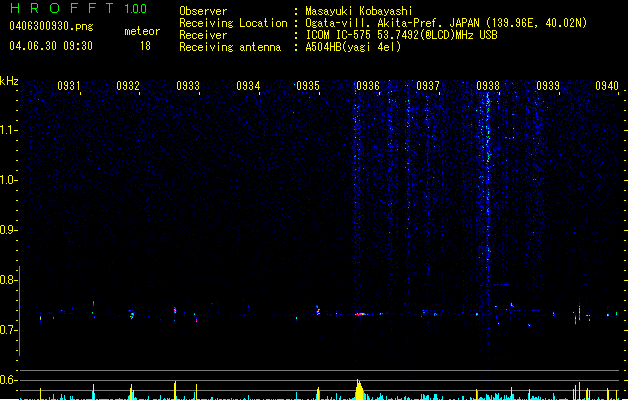Click the 0.6 kHz axis label
Viewport: 629px width, 400px height.
click(x=8, y=380)
